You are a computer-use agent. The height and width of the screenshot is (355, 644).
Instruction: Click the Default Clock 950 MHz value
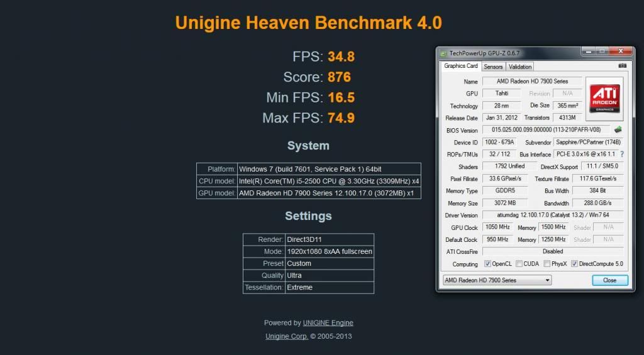pyautogui.click(x=498, y=239)
